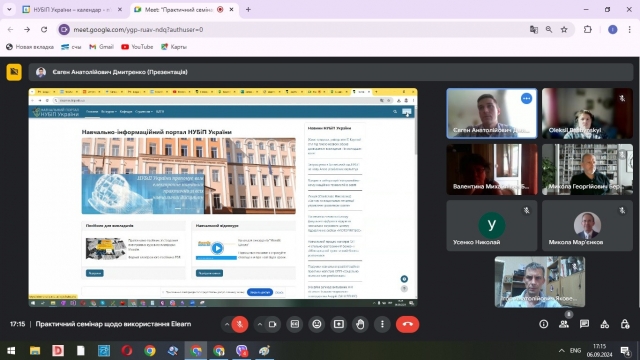Open the Windows Start menu
Viewport: 640px width, 360px height.
pyautogui.click(x=11, y=351)
